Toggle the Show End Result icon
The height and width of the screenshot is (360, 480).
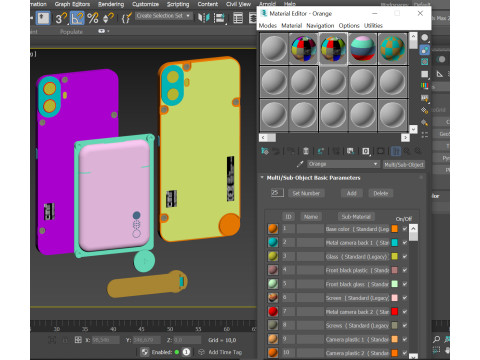396,151
